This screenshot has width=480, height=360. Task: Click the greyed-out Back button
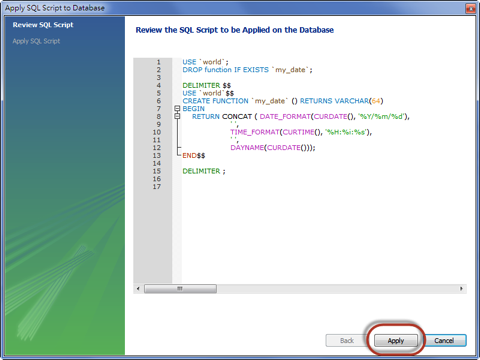pos(347,340)
